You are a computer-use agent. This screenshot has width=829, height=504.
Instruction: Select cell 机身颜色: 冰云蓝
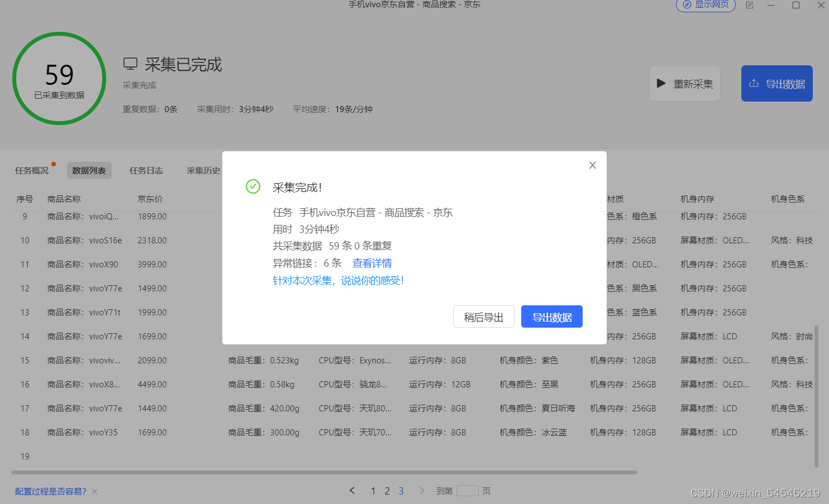tap(533, 433)
